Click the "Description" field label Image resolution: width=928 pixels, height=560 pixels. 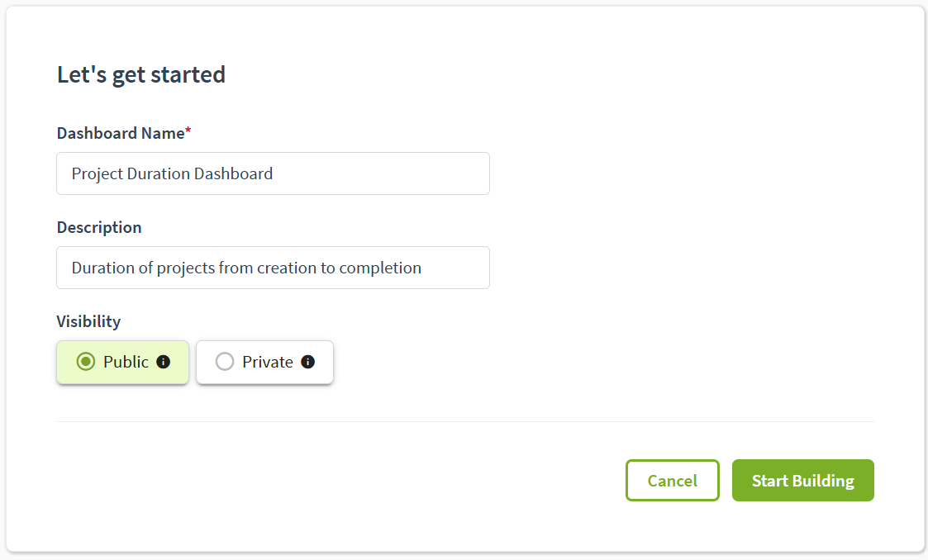(x=99, y=227)
